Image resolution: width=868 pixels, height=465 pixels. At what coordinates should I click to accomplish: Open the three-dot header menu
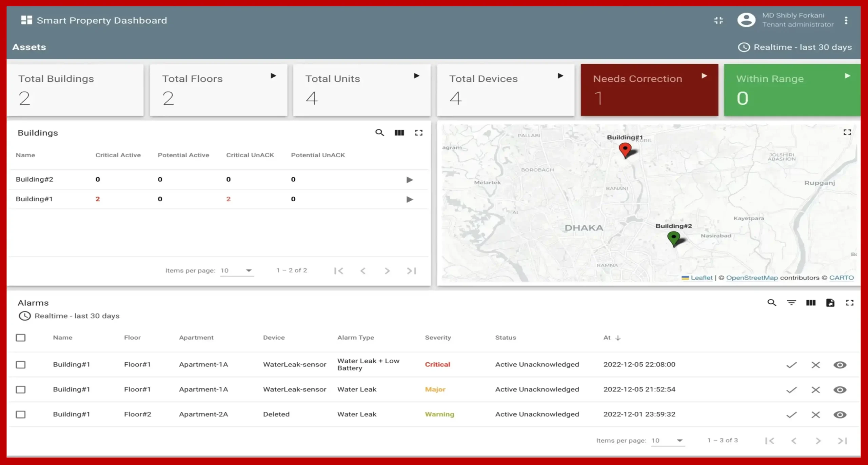846,20
